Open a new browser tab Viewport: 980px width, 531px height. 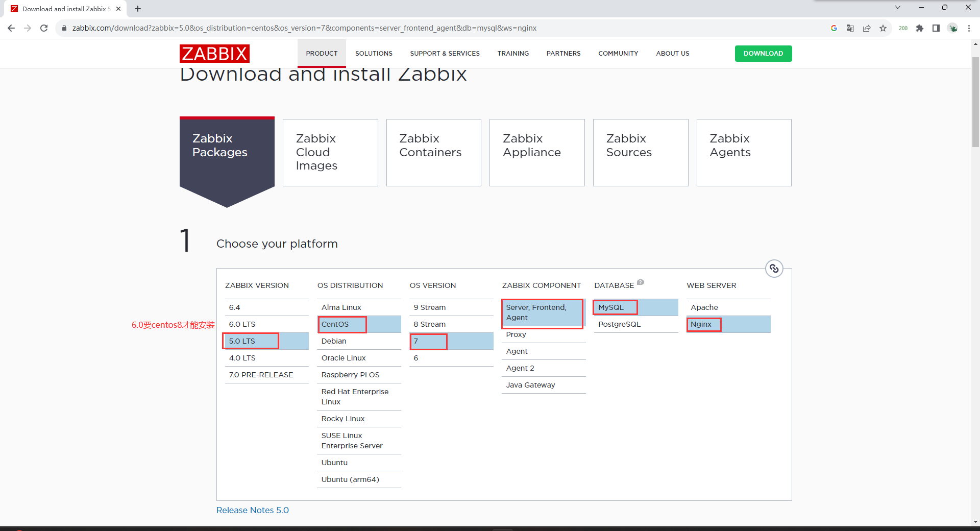pyautogui.click(x=138, y=9)
